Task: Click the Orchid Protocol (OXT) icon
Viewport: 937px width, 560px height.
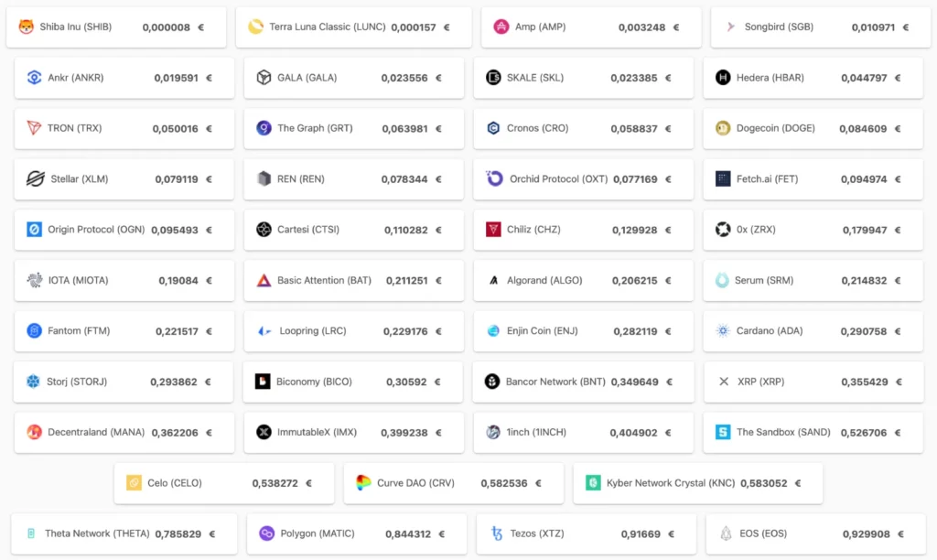Action: pos(494,178)
